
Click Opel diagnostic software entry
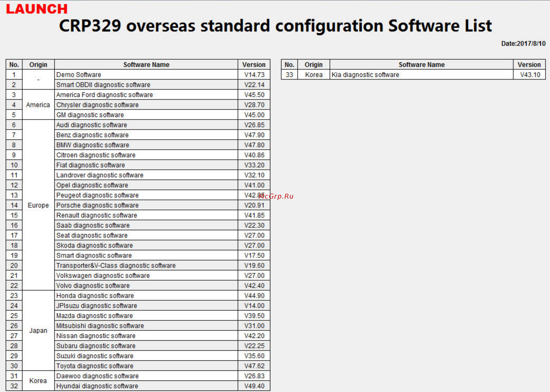tap(146, 185)
